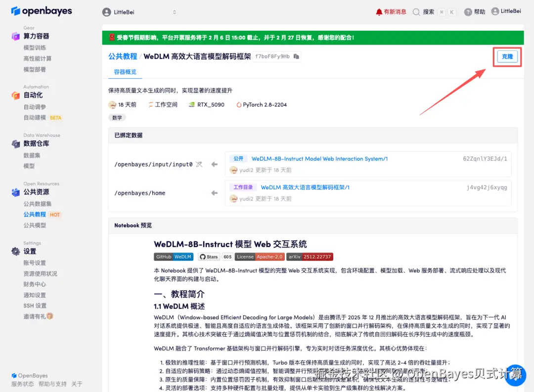
Task: Click read-only icon beside /openbayes/input/input0
Action: 199,165
